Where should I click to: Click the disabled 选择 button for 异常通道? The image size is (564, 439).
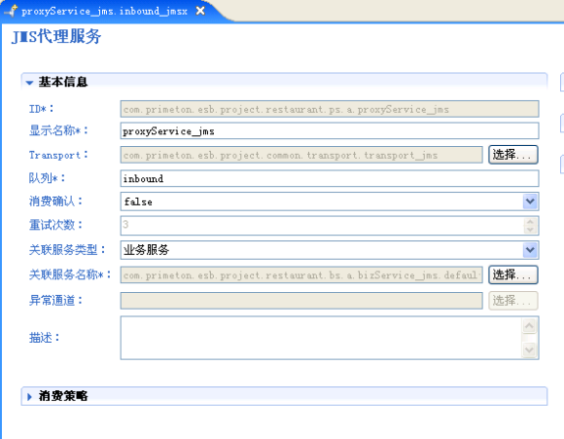click(x=513, y=300)
